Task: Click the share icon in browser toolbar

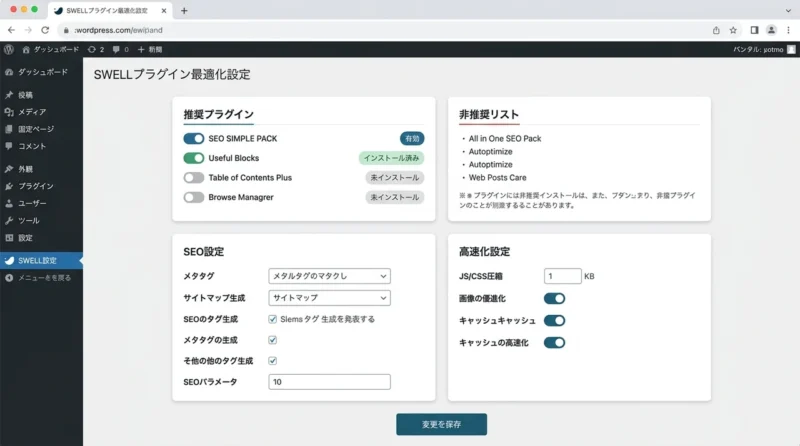Action: click(x=716, y=30)
